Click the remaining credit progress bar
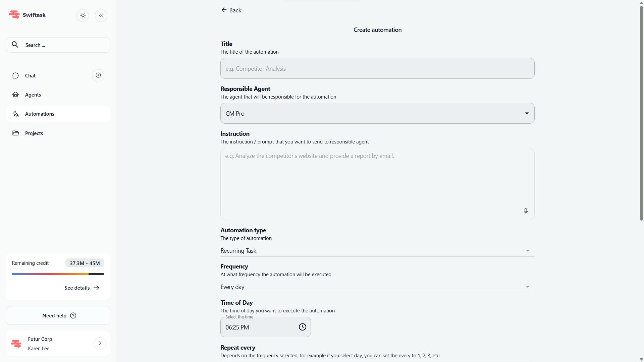 pyautogui.click(x=58, y=274)
